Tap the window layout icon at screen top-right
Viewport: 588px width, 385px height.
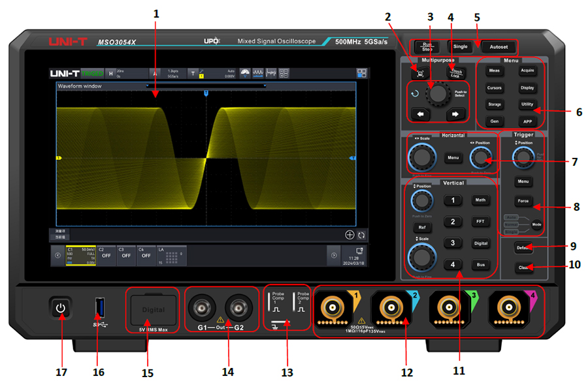(x=361, y=73)
